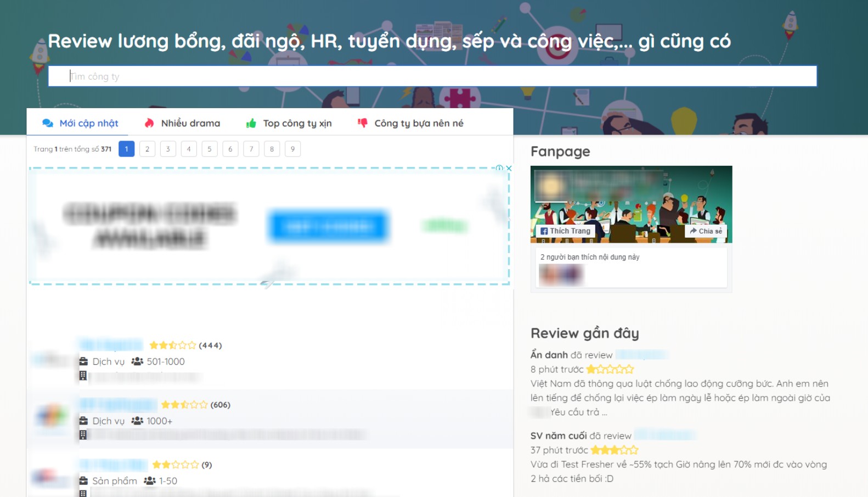868x497 pixels.
Task: Click the building icon under the 1000+ company
Action: [x=83, y=435]
